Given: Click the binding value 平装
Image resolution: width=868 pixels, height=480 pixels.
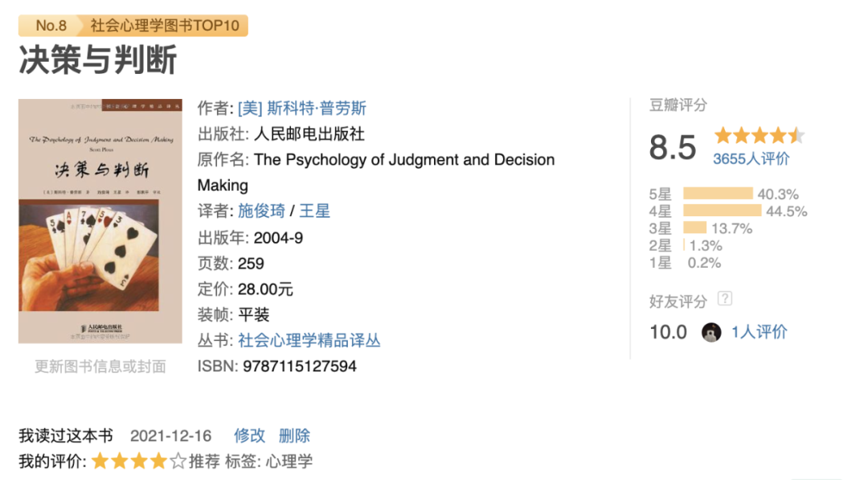Looking at the screenshot, I should [253, 315].
